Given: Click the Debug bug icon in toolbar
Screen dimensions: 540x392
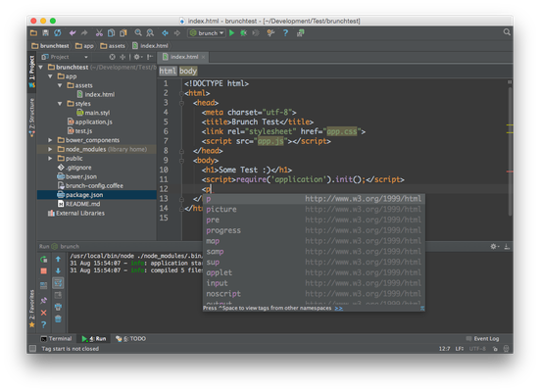Looking at the screenshot, I should [x=243, y=33].
